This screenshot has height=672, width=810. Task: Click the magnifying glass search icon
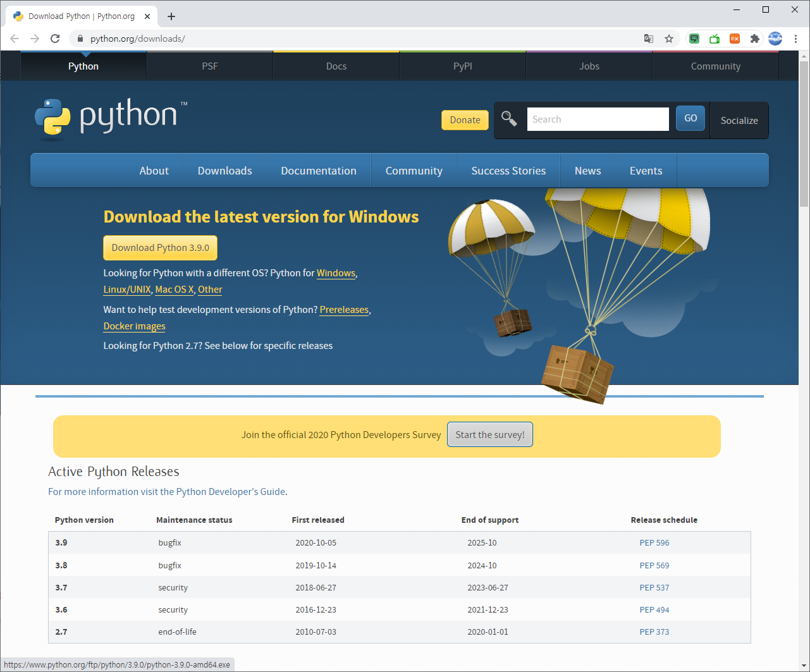[x=509, y=118]
